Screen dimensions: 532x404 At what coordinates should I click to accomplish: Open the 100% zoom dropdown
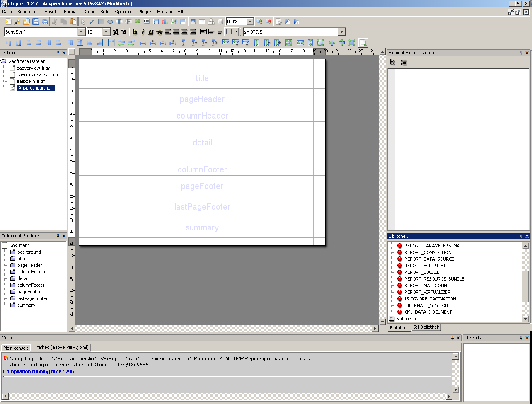[x=250, y=22]
